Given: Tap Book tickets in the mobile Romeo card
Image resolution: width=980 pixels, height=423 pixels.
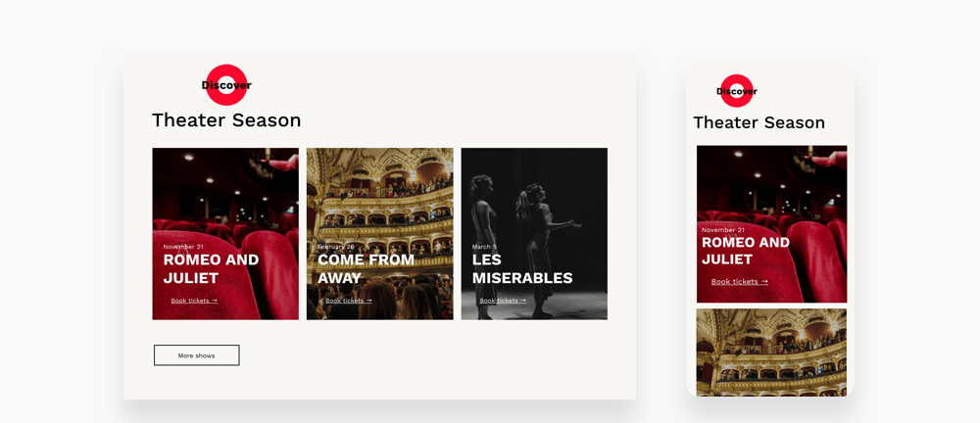Looking at the screenshot, I should [x=739, y=282].
